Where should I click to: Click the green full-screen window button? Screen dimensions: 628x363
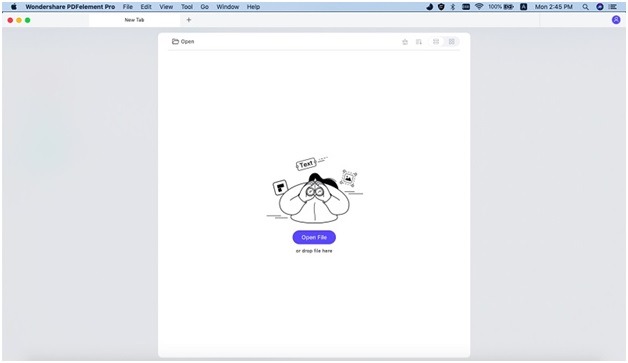28,20
